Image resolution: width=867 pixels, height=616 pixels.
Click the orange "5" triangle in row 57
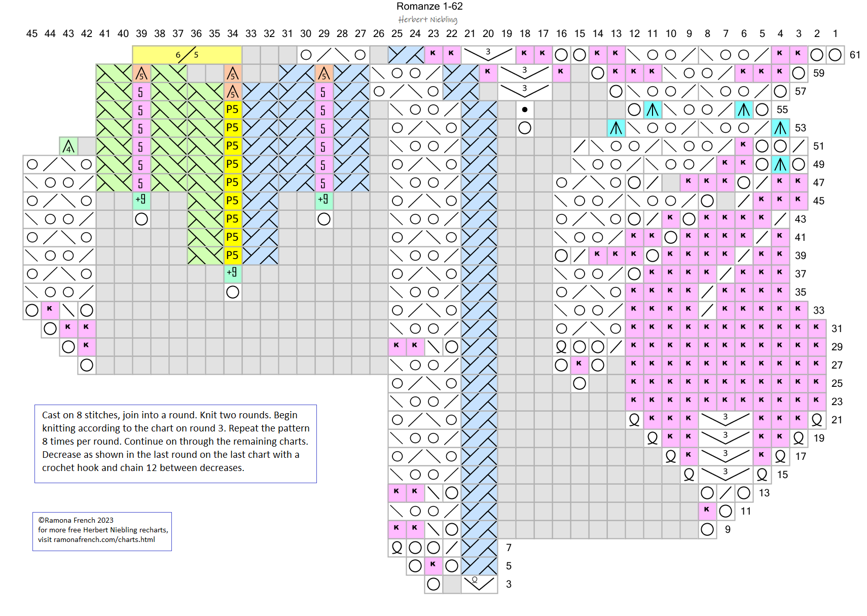232,92
